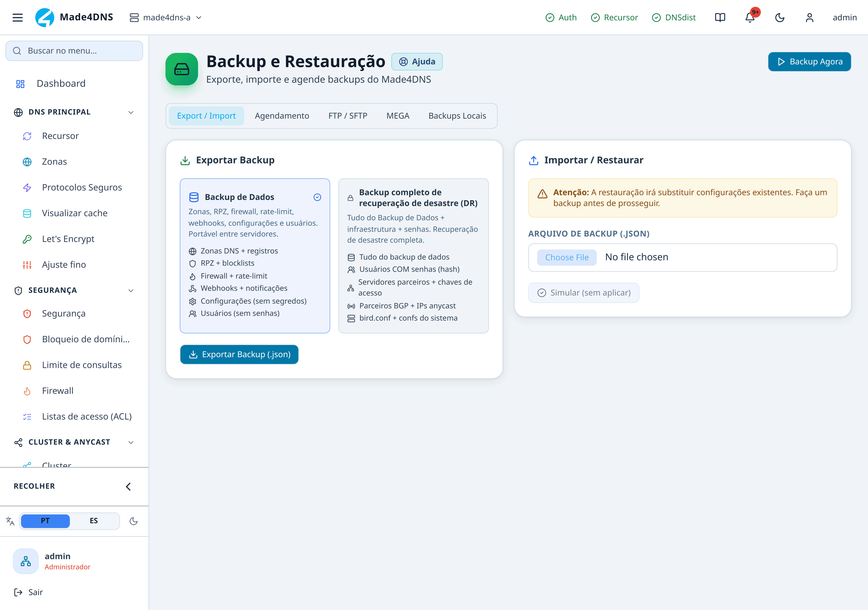Click 'RPZ + blocklists' entry
Image resolution: width=868 pixels, height=610 pixels.
221,263
